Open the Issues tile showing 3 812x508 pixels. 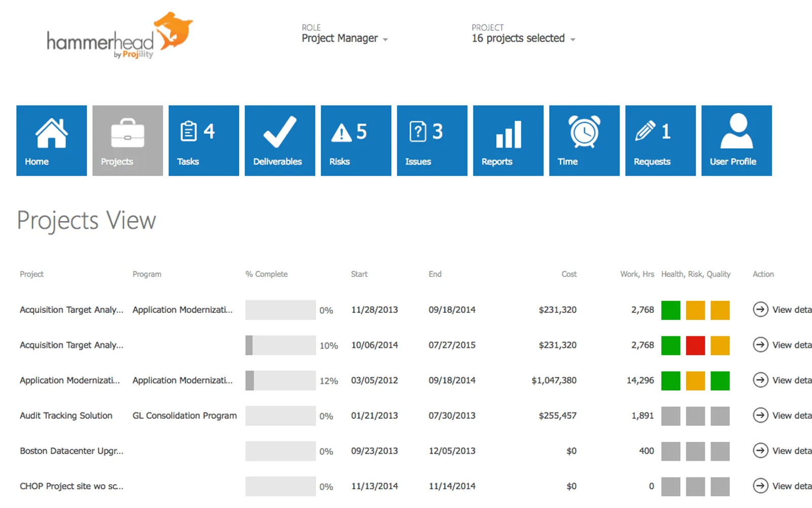pyautogui.click(x=432, y=141)
